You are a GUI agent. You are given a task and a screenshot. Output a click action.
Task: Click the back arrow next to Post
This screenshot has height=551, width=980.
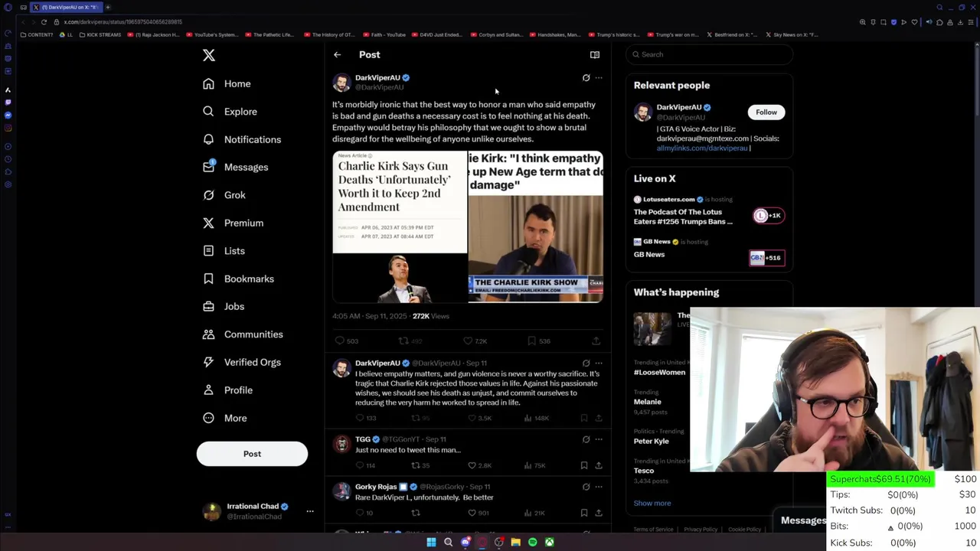point(337,54)
